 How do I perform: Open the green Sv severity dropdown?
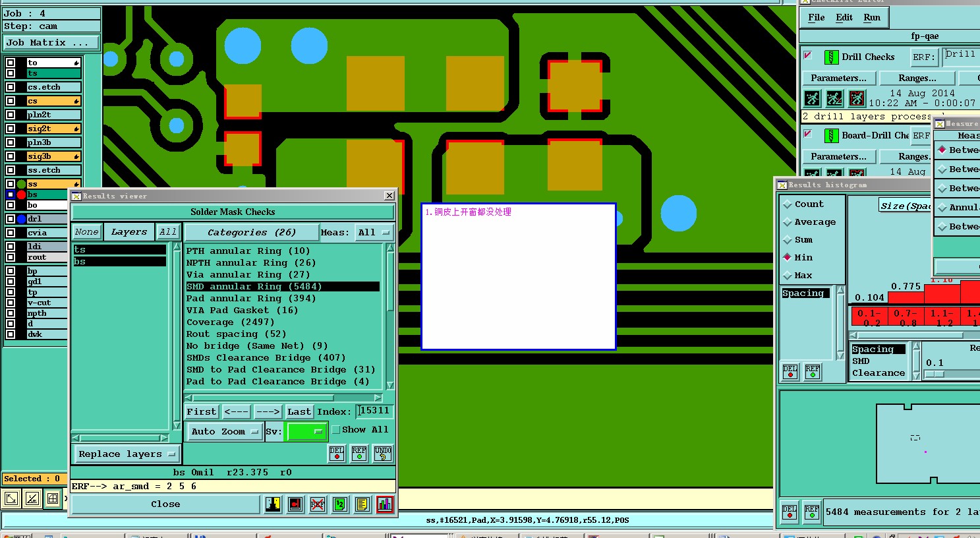[x=307, y=432]
